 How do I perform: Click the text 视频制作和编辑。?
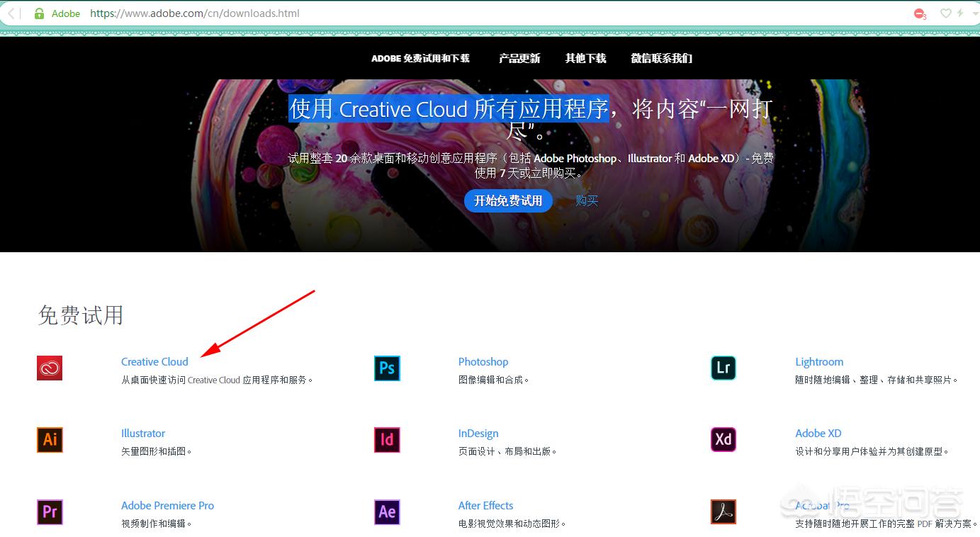(157, 524)
